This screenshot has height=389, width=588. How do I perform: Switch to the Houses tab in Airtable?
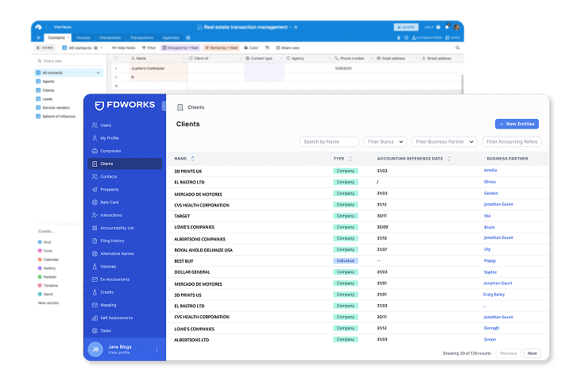coord(83,37)
